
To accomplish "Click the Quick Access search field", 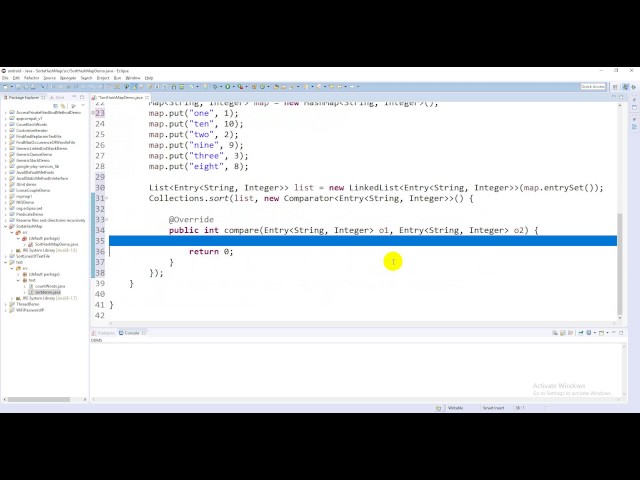I will pyautogui.click(x=593, y=87).
